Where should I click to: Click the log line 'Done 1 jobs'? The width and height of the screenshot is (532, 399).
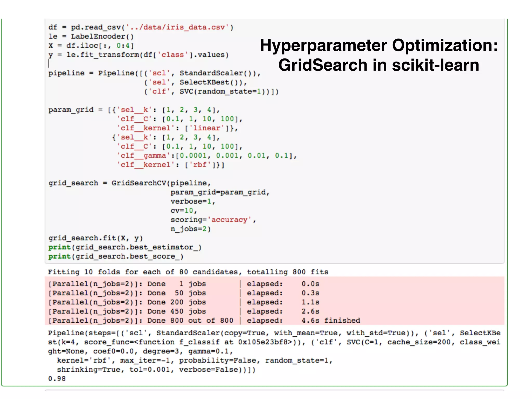pyautogui.click(x=184, y=284)
